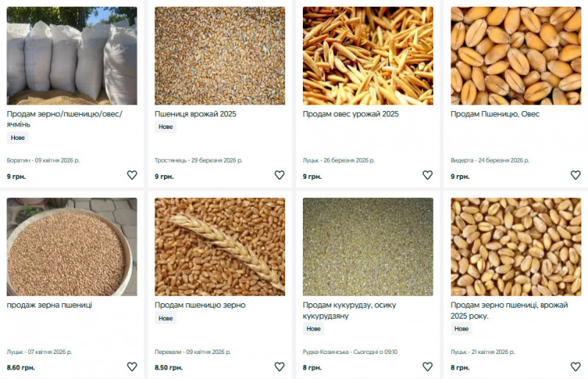Open Продам Пшеницю, Овес listing title
The width and height of the screenshot is (588, 379).
(x=495, y=114)
